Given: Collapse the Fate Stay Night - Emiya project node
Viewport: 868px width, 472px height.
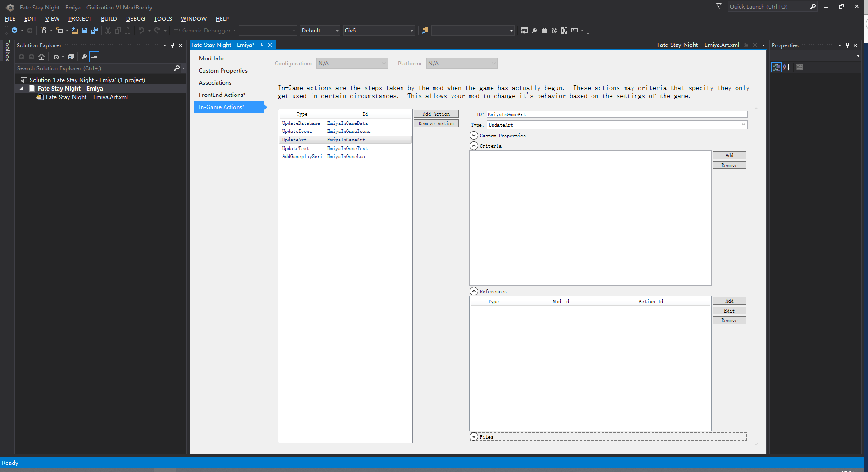Looking at the screenshot, I should click(x=21, y=89).
